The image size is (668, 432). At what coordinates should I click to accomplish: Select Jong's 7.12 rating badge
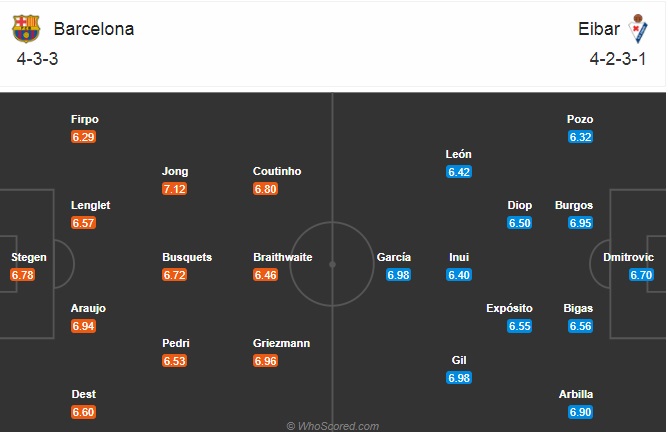pyautogui.click(x=174, y=189)
